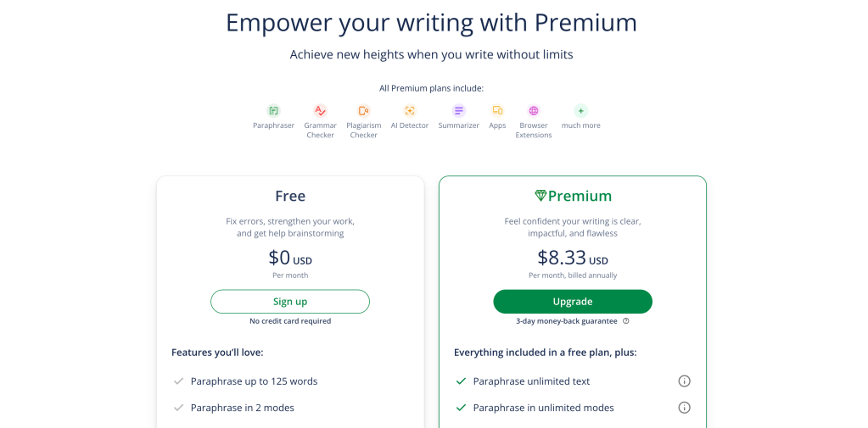Click the Paraphraser feature icon
This screenshot has height=428, width=868.
[273, 111]
